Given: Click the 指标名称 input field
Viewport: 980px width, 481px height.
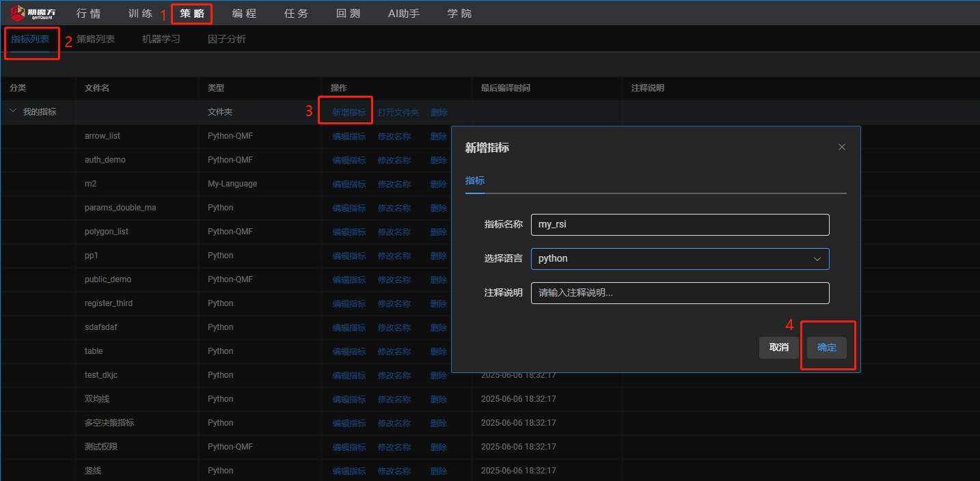Looking at the screenshot, I should click(x=679, y=225).
